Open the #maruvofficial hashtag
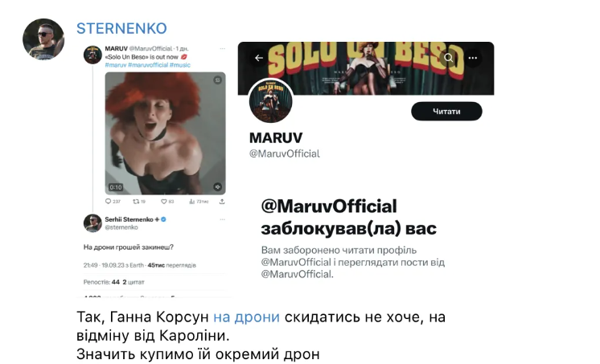The height and width of the screenshot is (364, 600). pos(148,65)
